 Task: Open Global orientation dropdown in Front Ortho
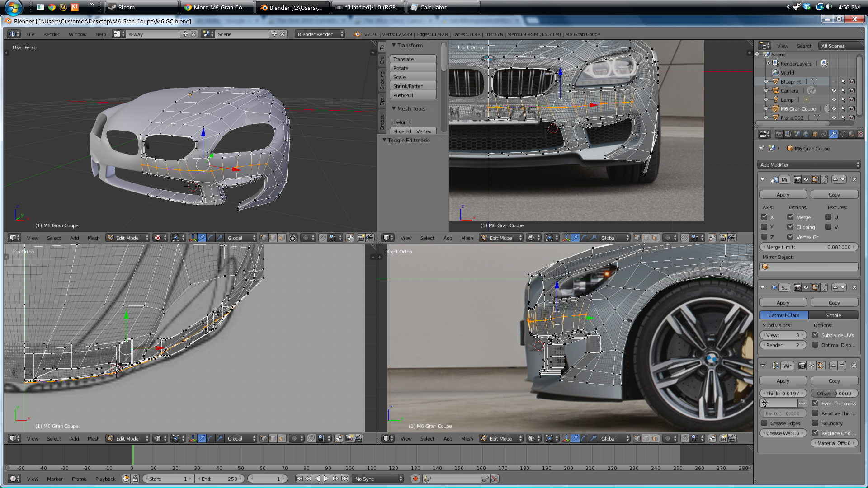click(x=614, y=238)
